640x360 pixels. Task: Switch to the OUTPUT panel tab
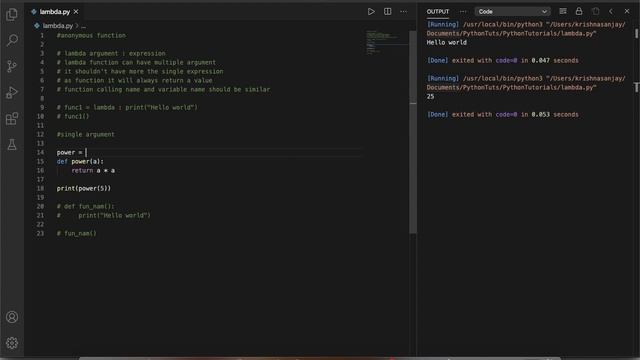(438, 11)
